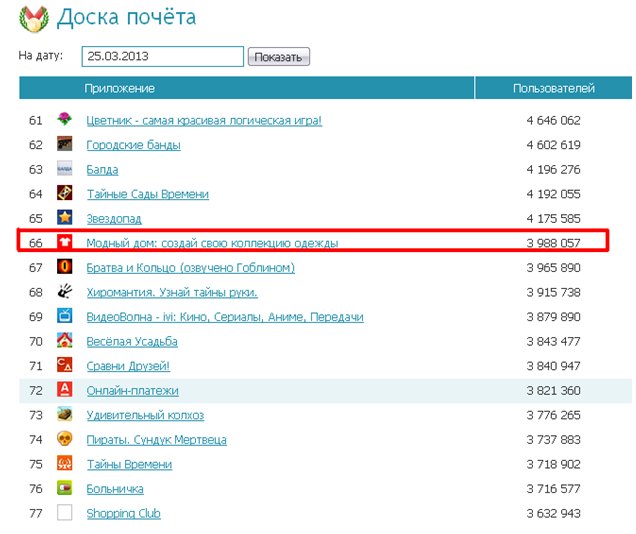Click user count 4 196 276
636x534 pixels.
553,169
